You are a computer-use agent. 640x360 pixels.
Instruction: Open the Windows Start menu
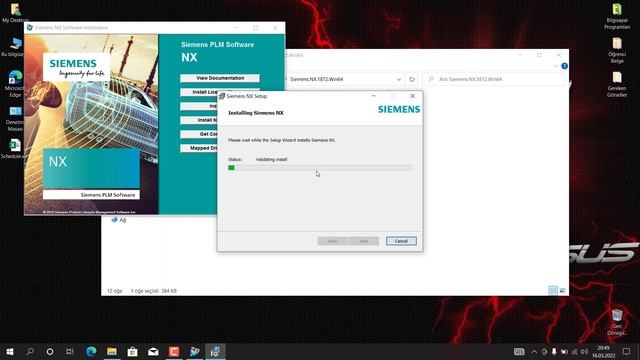coord(10,351)
